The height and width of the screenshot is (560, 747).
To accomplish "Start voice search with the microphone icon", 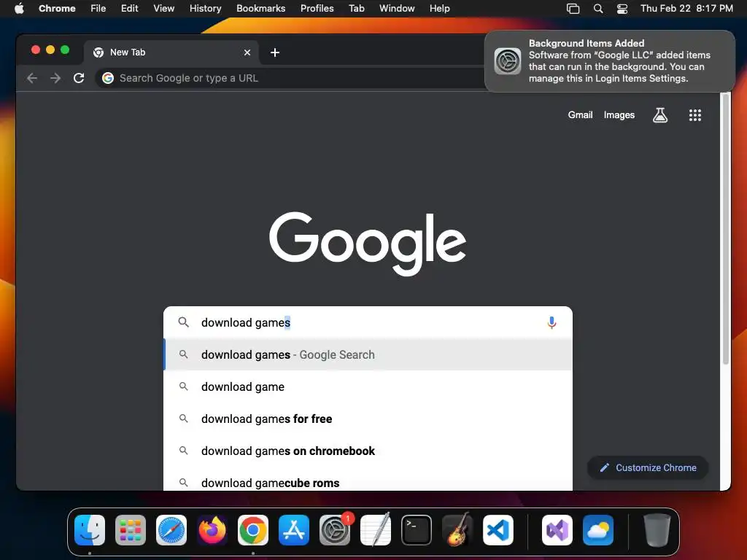I will (551, 323).
